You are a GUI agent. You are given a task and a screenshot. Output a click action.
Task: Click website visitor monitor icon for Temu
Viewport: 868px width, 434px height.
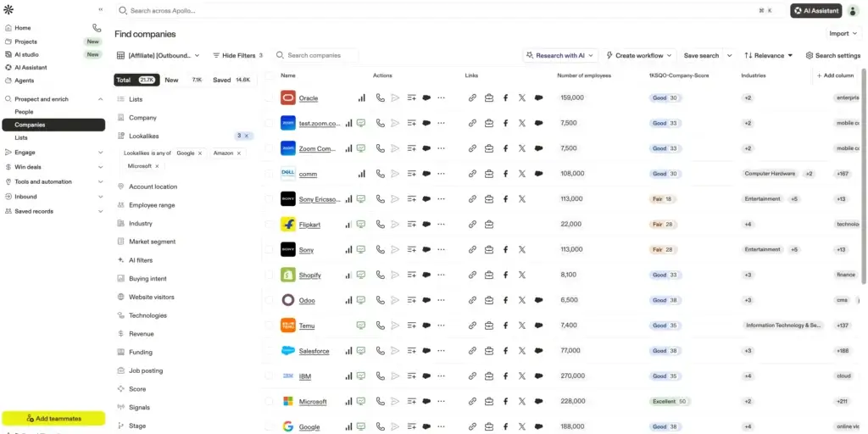point(361,325)
